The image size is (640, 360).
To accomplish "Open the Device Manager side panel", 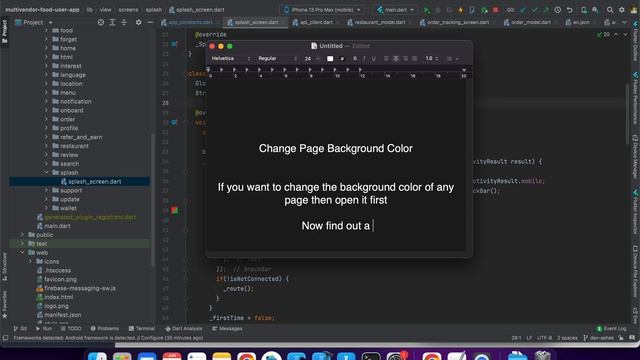I will click(x=636, y=157).
